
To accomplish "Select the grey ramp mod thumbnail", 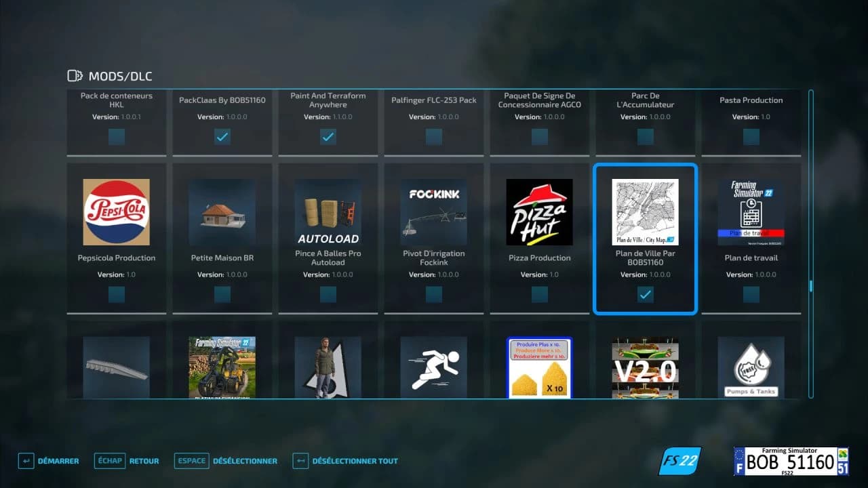I will [x=116, y=367].
